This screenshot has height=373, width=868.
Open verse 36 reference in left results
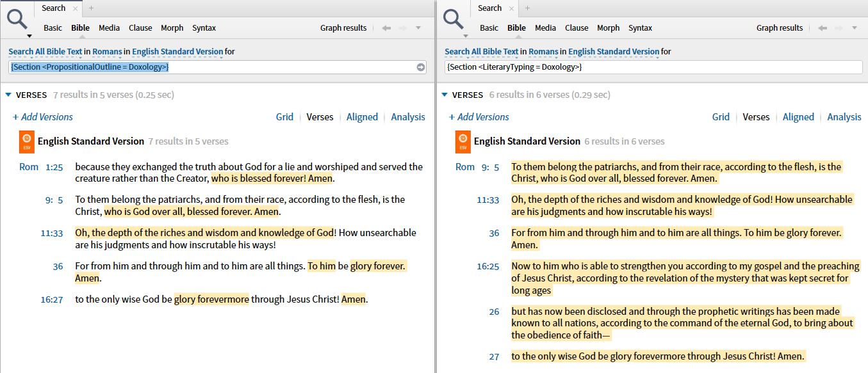(x=58, y=266)
